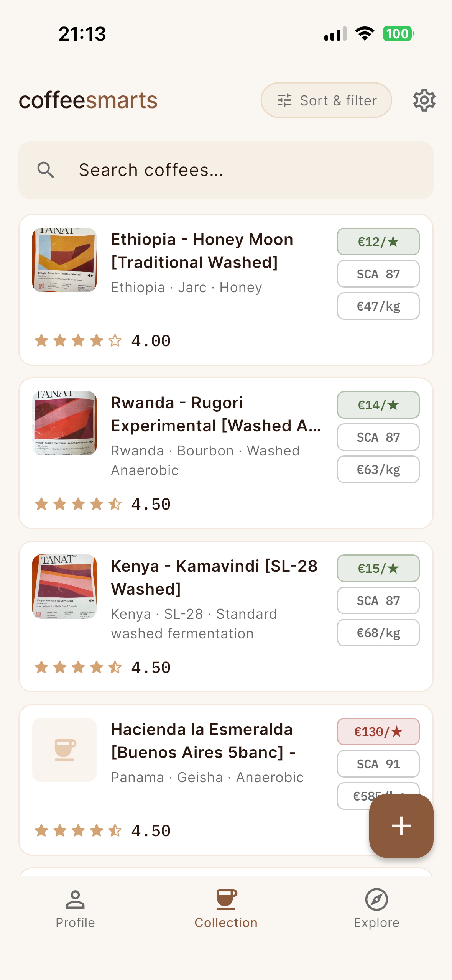Image resolution: width=452 pixels, height=980 pixels.
Task: Select the €12 per star badge
Action: coord(378,242)
